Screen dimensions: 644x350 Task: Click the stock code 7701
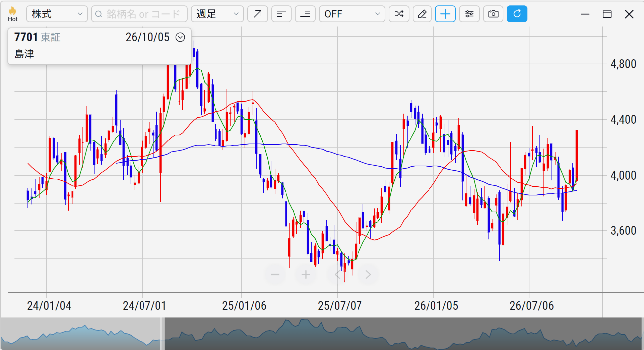[26, 37]
